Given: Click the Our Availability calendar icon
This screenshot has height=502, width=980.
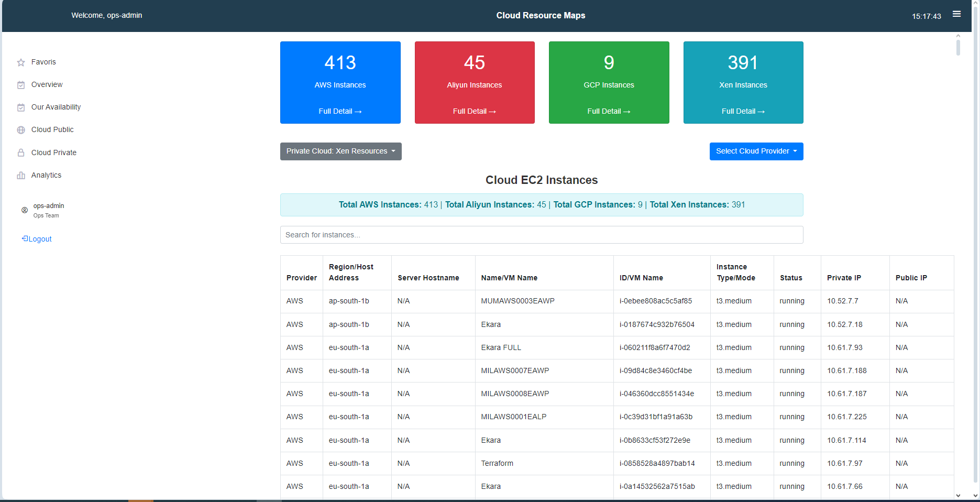Looking at the screenshot, I should (x=21, y=107).
